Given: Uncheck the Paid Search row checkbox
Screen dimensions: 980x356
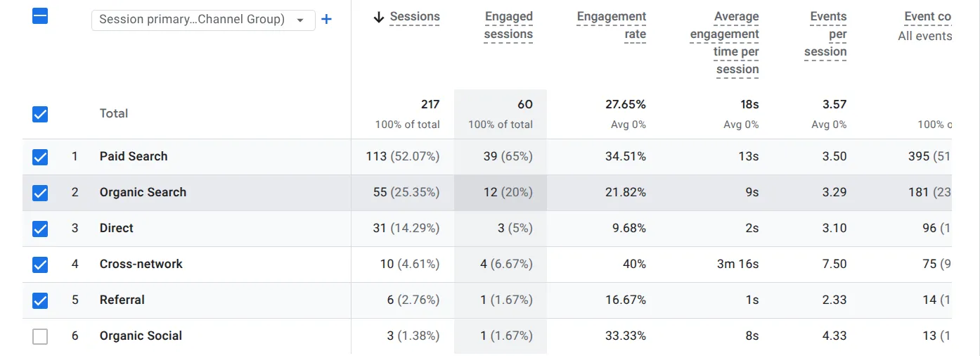Looking at the screenshot, I should tap(40, 157).
